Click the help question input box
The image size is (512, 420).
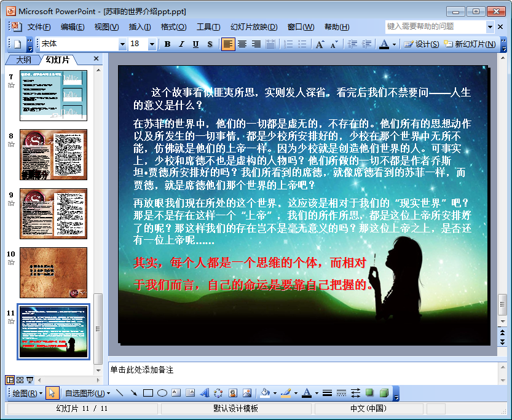pyautogui.click(x=436, y=26)
